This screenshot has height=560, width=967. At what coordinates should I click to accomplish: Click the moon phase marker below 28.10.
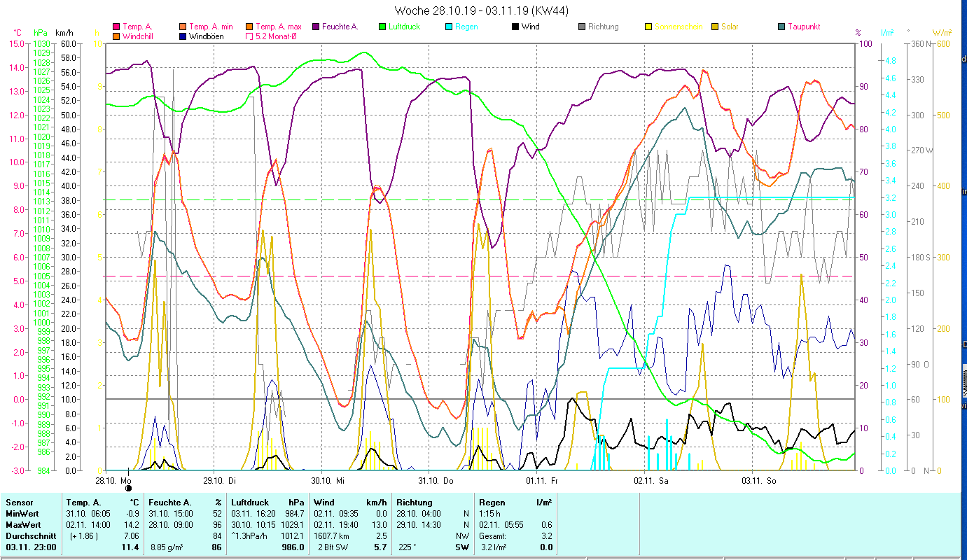(128, 488)
